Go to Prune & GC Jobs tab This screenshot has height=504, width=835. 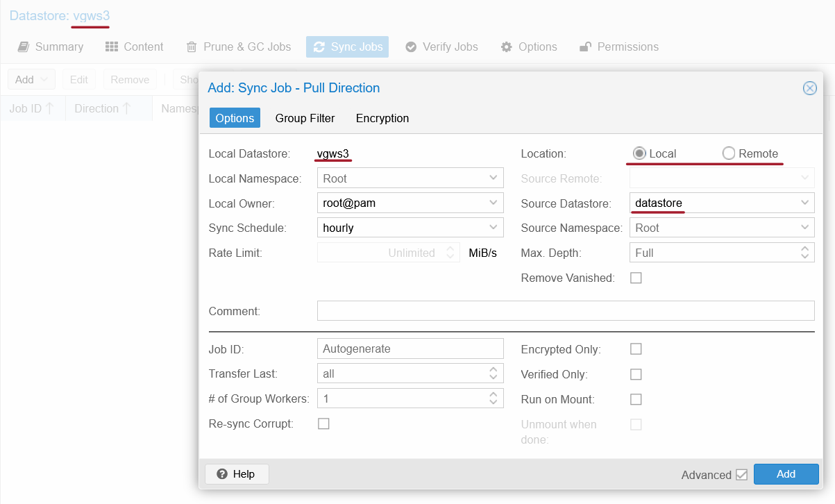(239, 47)
